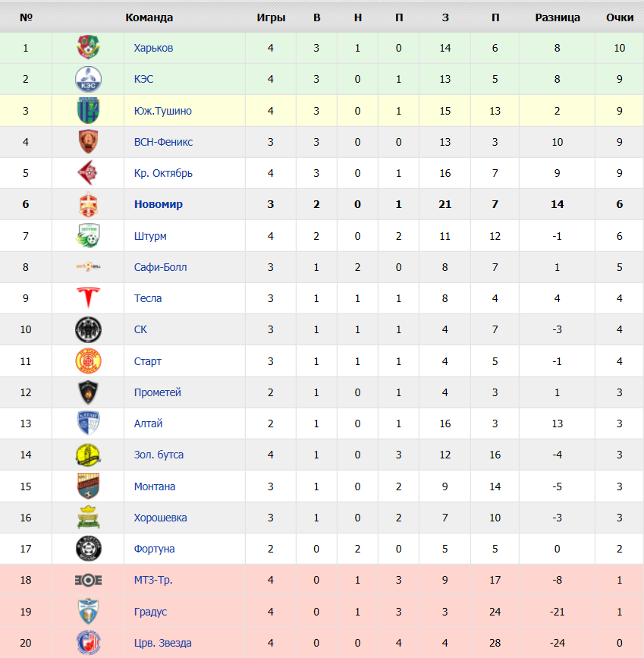Click the Старт orange circular logo
Image resolution: width=644 pixels, height=658 pixels.
[88, 361]
